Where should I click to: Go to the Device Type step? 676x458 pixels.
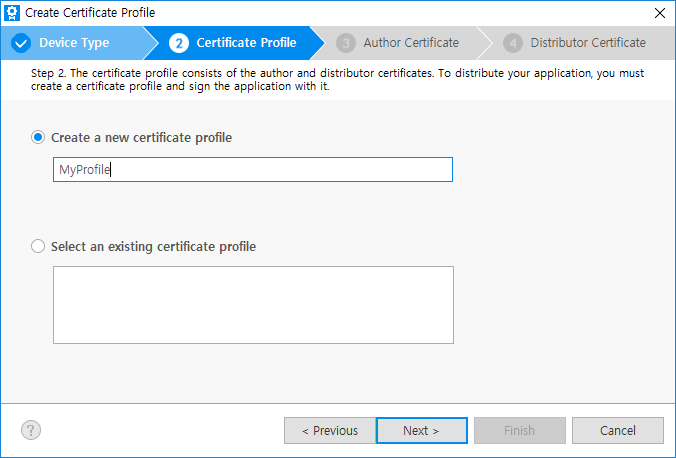coord(74,43)
